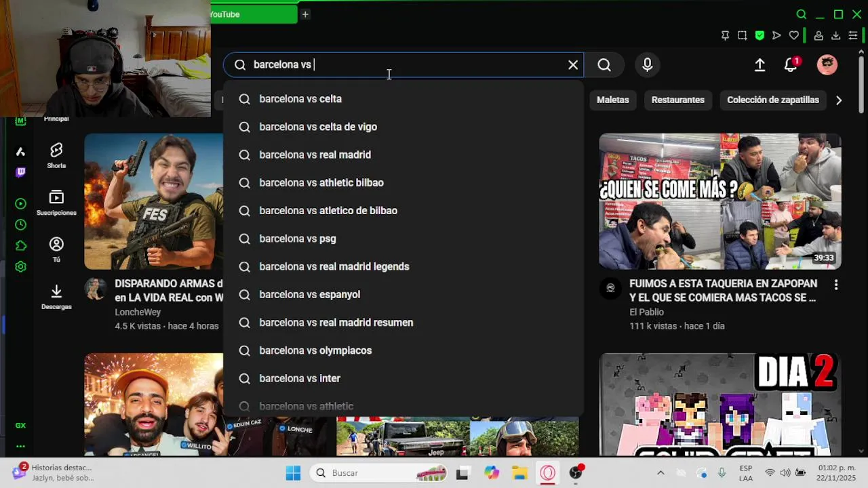
Task: Open the Copilot icon in the taskbar
Action: (492, 472)
